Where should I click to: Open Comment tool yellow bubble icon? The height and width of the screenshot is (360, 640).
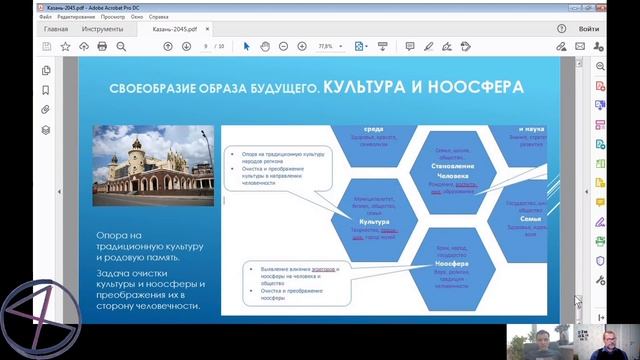point(600,202)
